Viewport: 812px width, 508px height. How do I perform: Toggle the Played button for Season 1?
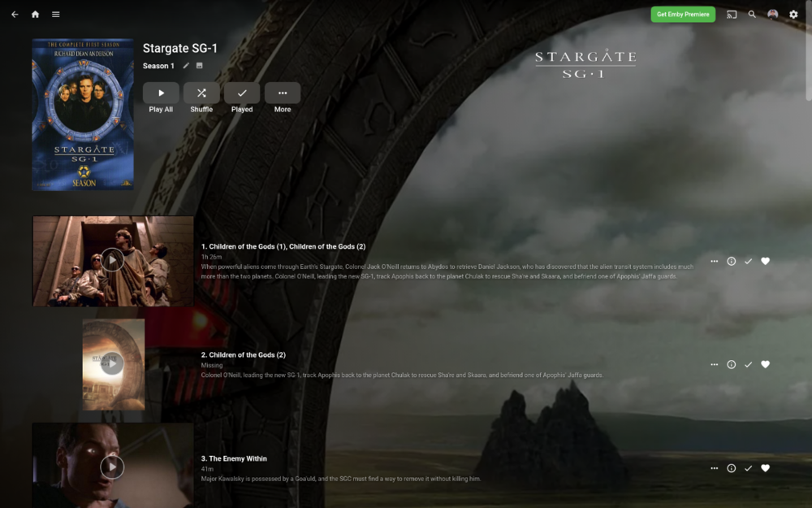pyautogui.click(x=242, y=93)
